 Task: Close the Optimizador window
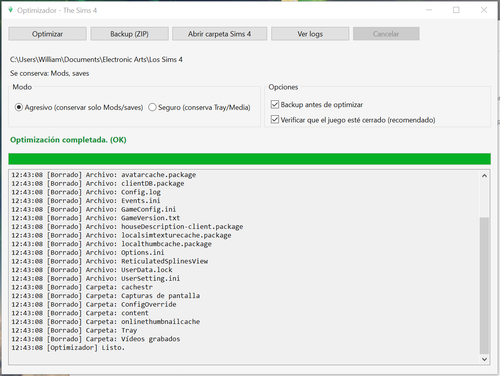pos(484,10)
